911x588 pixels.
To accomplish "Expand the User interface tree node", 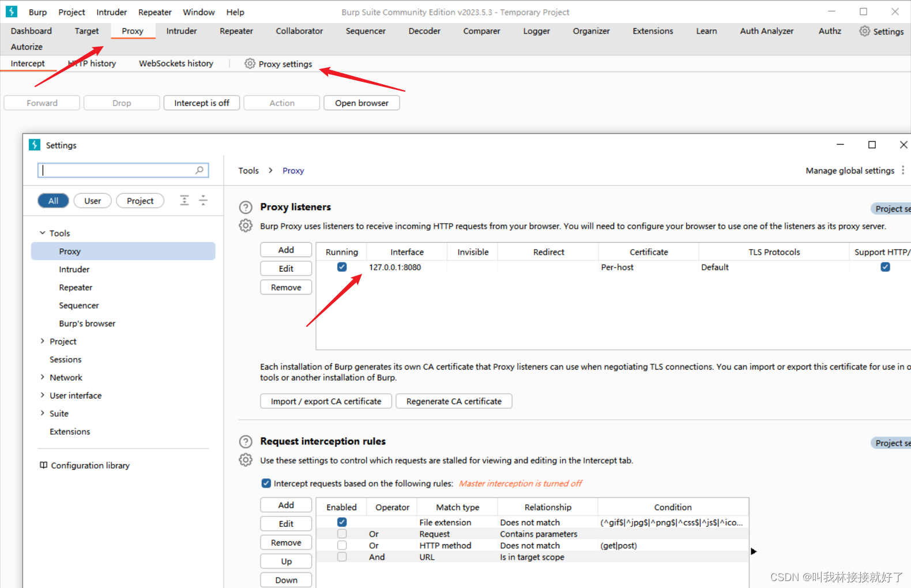I will 43,395.
